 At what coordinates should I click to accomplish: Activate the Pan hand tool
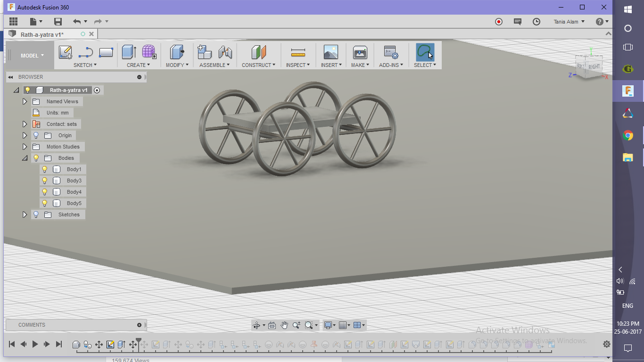pyautogui.click(x=284, y=325)
